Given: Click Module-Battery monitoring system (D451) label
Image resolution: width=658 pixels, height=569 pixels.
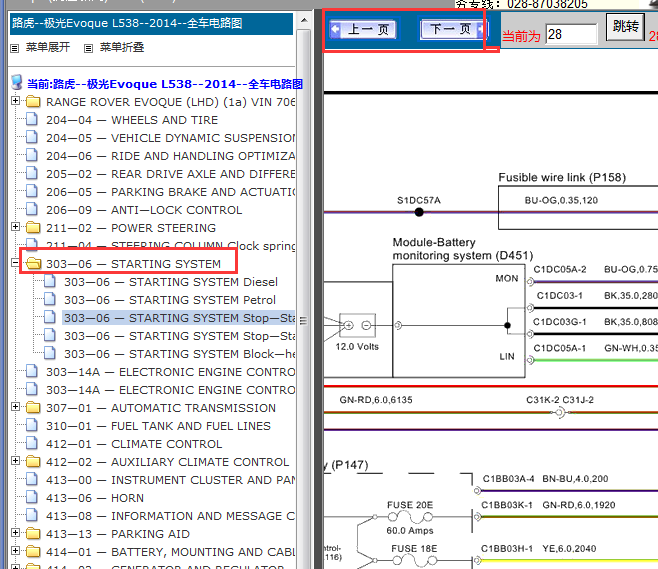Looking at the screenshot, I should point(463,249).
